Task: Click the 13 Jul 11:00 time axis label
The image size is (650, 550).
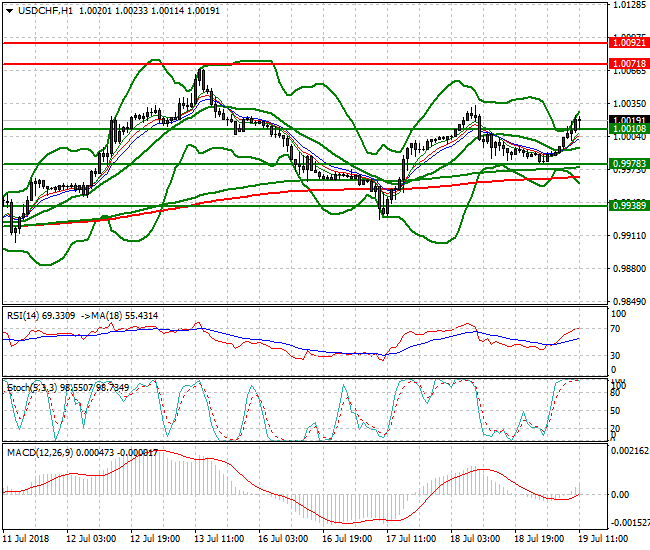Action: [219, 539]
